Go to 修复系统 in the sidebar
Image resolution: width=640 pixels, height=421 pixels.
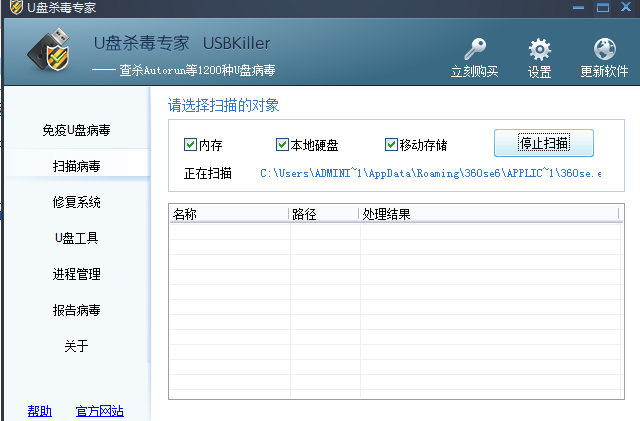pyautogui.click(x=76, y=202)
